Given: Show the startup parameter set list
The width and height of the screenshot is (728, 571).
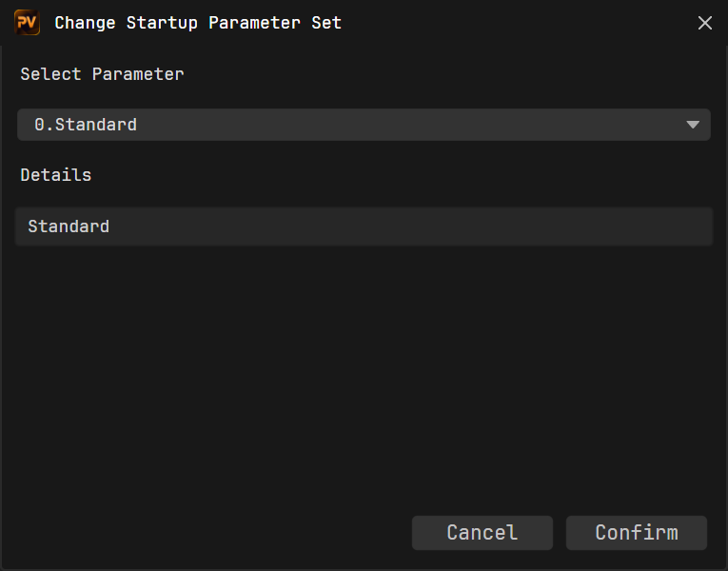Looking at the screenshot, I should 364,125.
